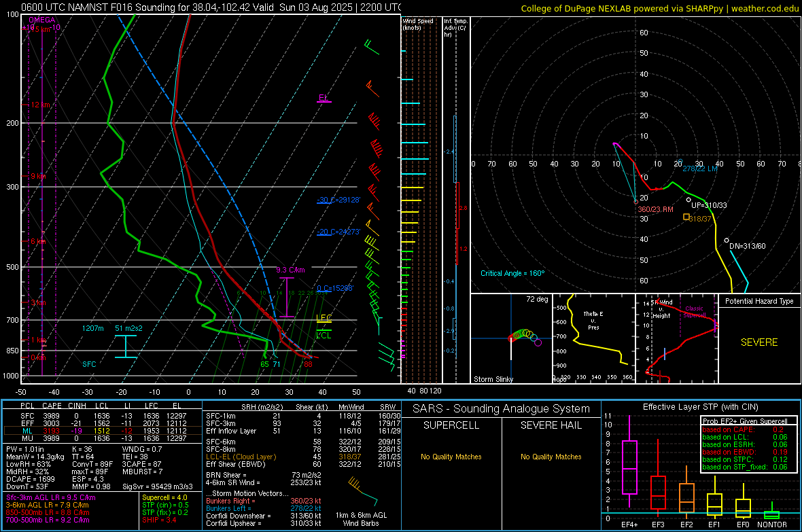Click the green LCL level label
Viewport: 802px width, 532px height.
click(324, 336)
